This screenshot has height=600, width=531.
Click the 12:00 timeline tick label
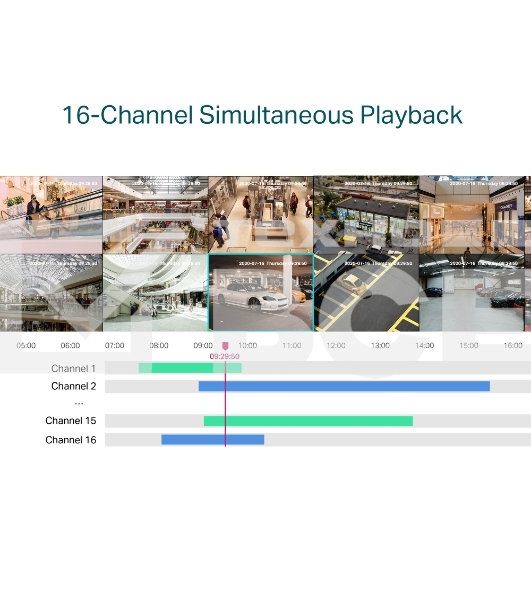pos(336,346)
